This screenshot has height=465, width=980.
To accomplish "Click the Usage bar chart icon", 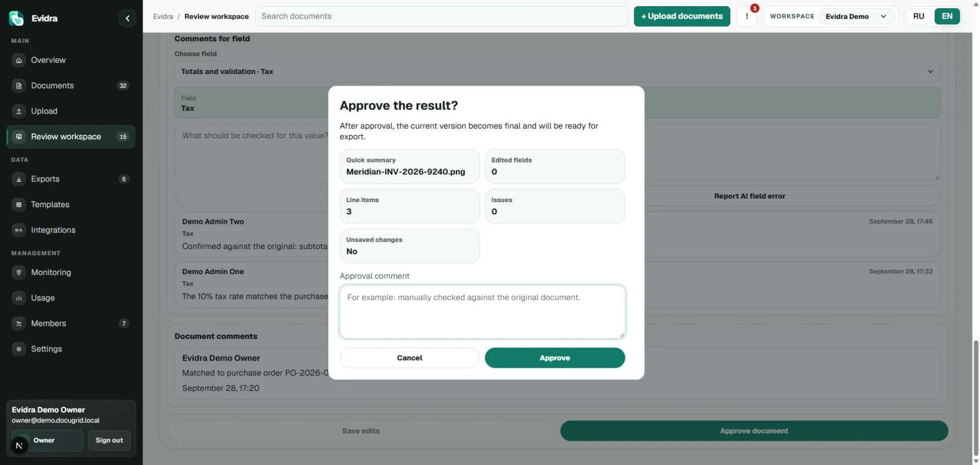I will (19, 298).
